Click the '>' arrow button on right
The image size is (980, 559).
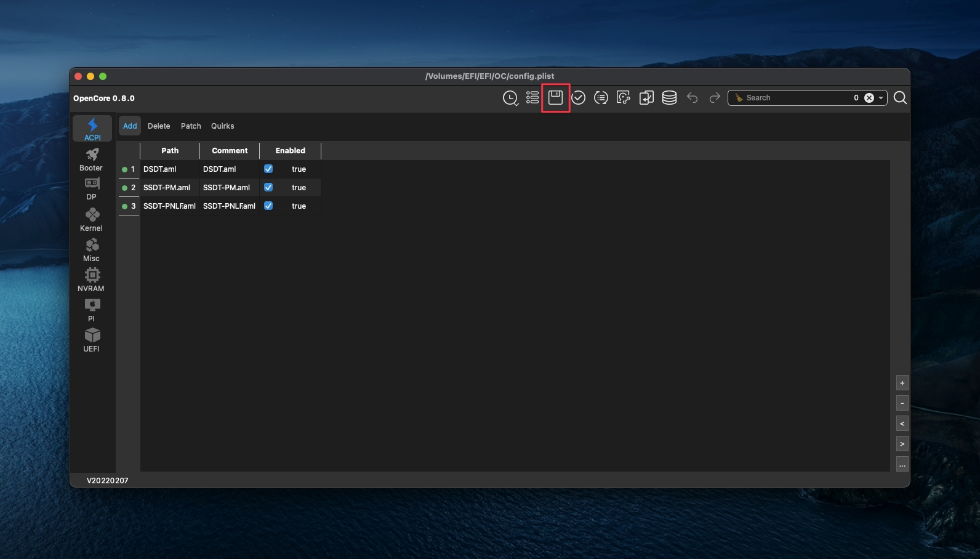pyautogui.click(x=902, y=444)
